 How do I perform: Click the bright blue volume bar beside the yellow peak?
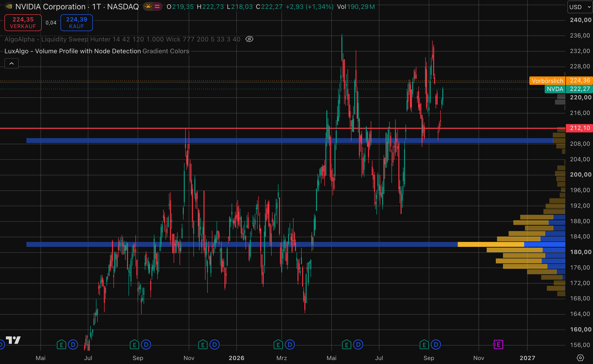pyautogui.click(x=545, y=244)
